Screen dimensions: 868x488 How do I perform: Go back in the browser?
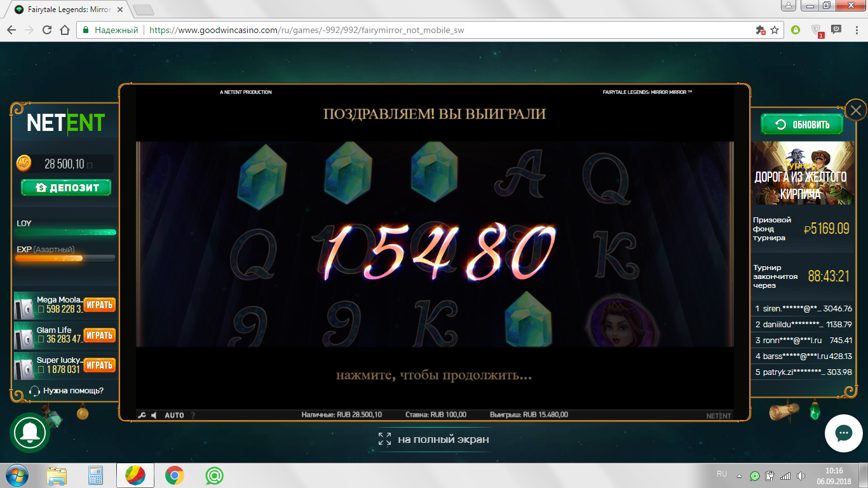pyautogui.click(x=11, y=30)
